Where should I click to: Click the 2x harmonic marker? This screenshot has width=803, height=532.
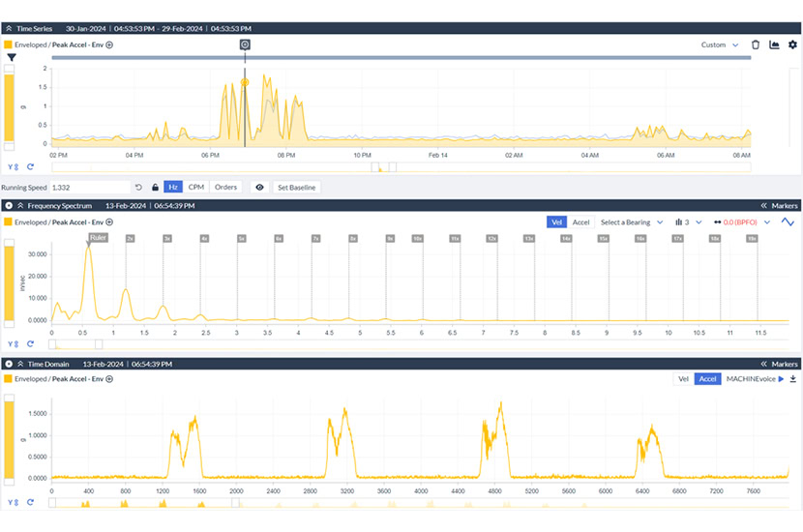click(130, 239)
